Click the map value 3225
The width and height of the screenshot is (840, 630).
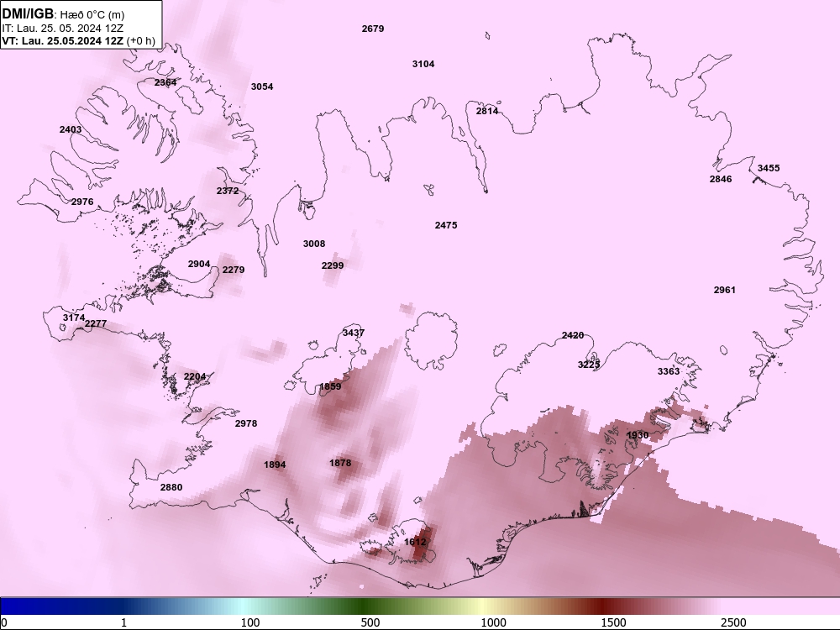(589, 365)
